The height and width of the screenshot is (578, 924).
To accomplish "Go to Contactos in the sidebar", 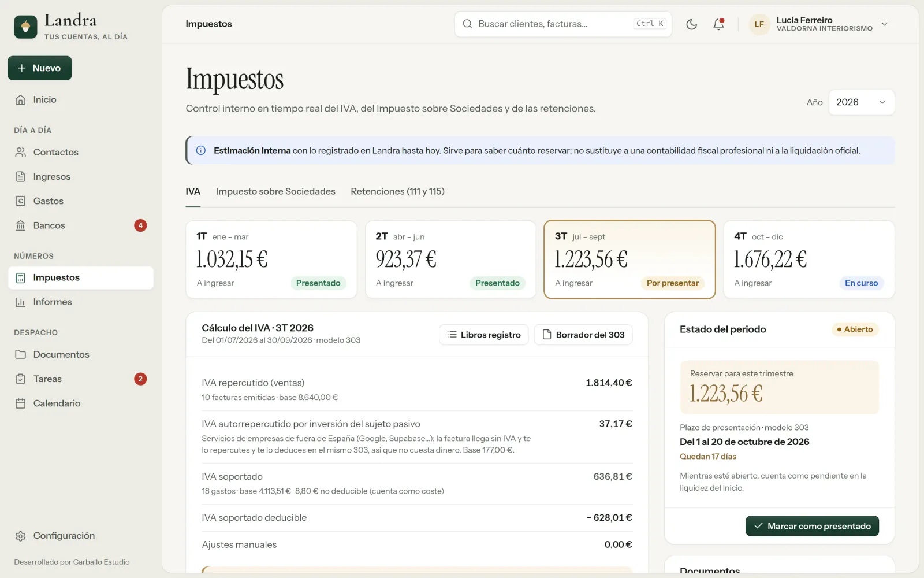I will (81, 153).
